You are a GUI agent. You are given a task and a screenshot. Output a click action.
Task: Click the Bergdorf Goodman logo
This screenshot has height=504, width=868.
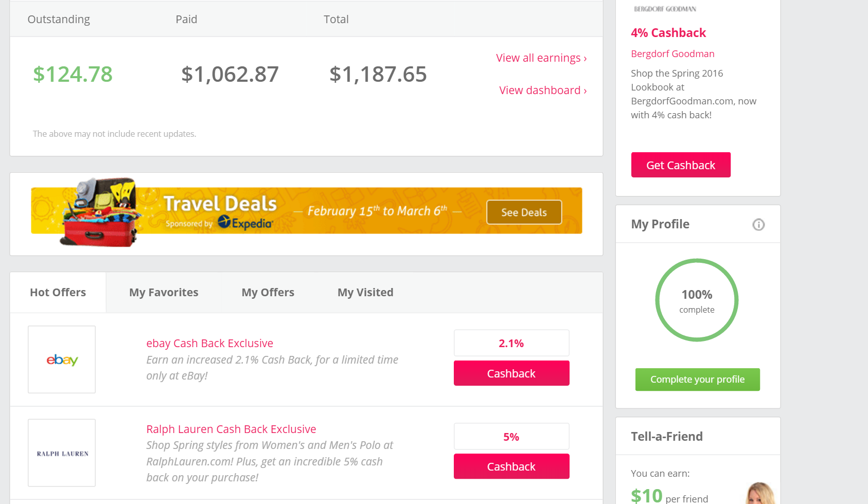coord(665,9)
